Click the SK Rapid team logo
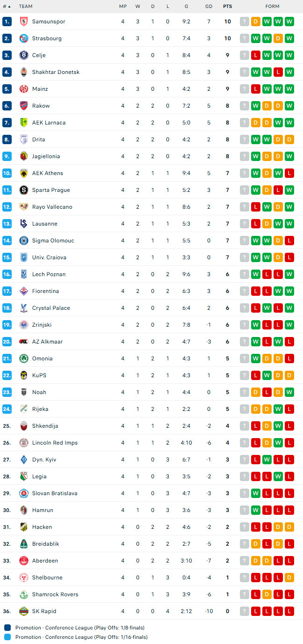This screenshot has height=644, width=303. [24, 611]
